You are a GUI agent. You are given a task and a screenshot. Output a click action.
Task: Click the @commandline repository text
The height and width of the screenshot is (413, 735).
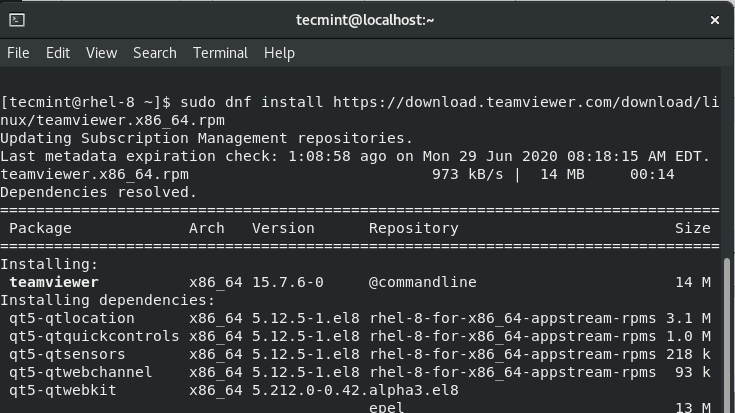tap(422, 282)
